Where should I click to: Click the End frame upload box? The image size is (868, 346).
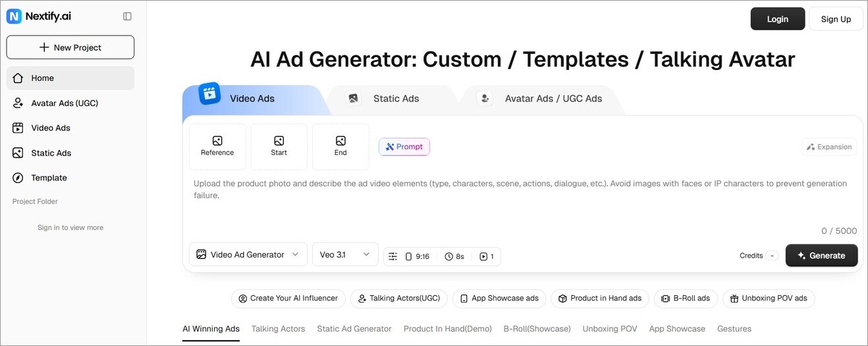click(340, 146)
